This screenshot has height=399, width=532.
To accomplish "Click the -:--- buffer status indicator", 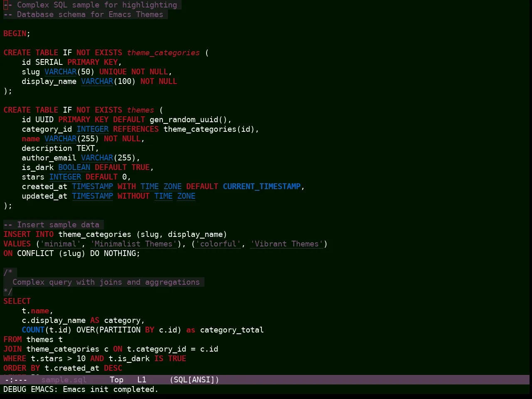I will click(15, 379).
